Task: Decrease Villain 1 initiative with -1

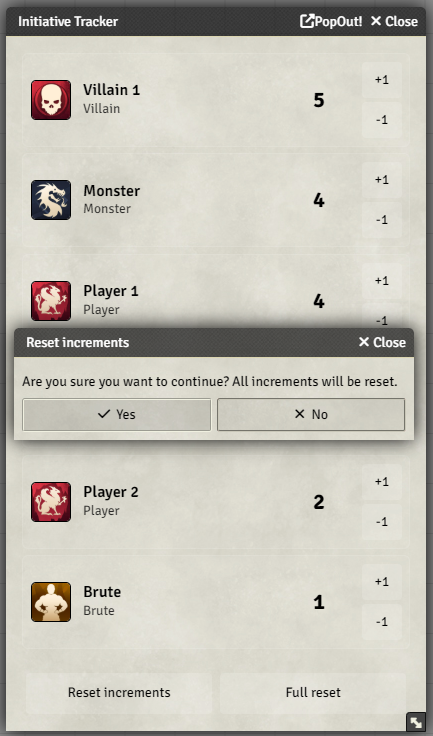Action: 382,120
